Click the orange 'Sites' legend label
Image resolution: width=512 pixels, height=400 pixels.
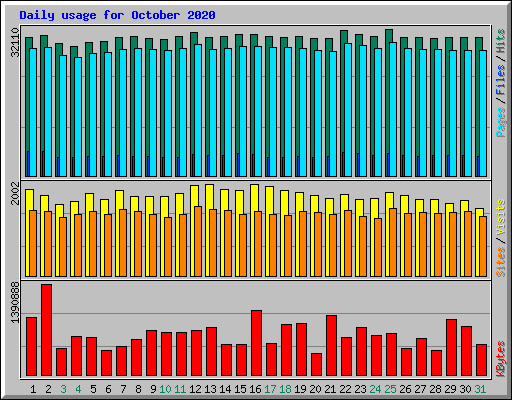[x=501, y=262]
